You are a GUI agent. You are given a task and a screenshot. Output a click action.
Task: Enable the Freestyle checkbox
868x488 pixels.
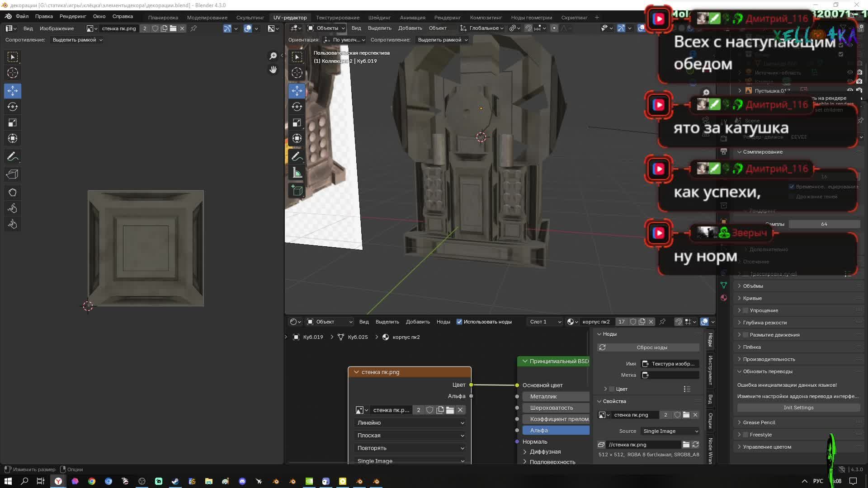coord(745,435)
